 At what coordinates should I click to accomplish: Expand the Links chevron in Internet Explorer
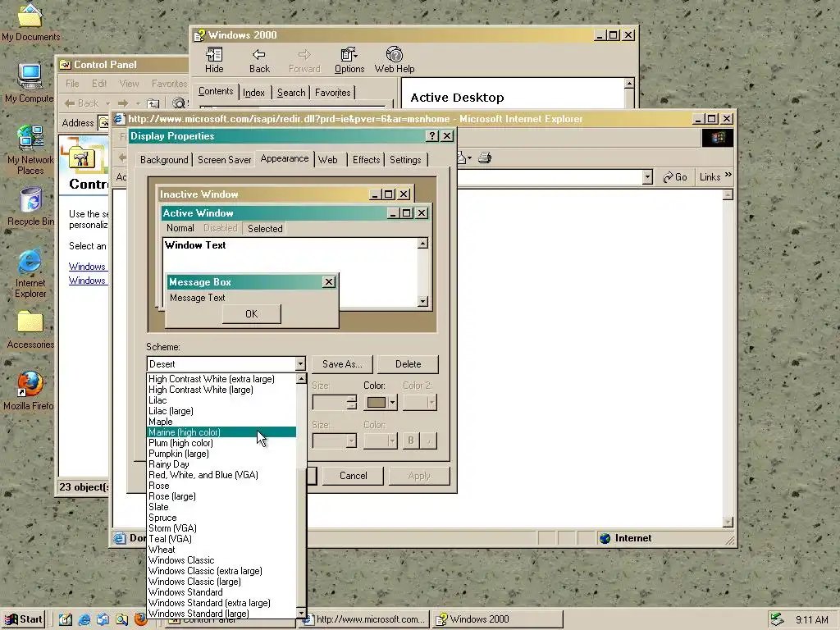tap(728, 175)
